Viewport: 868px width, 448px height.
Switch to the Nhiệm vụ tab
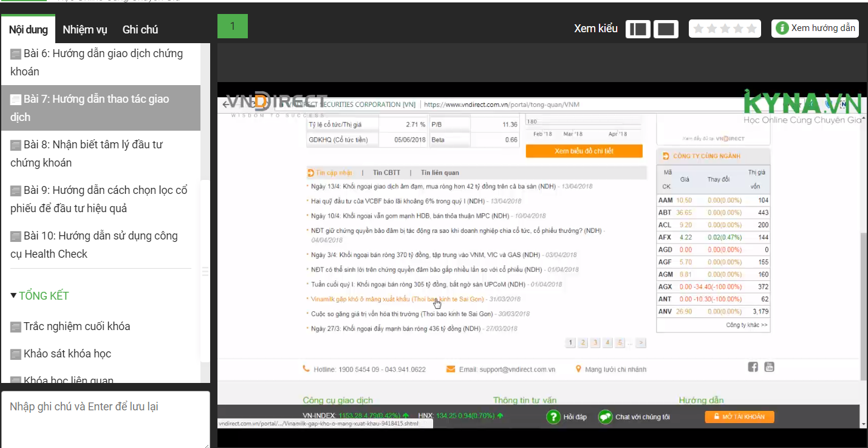click(x=84, y=30)
